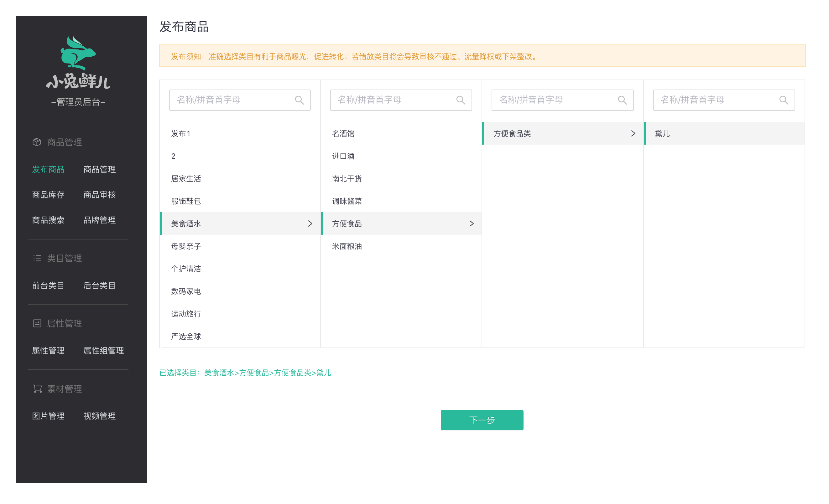
Task: Go to 商品库存 in the sidebar
Action: click(x=48, y=195)
